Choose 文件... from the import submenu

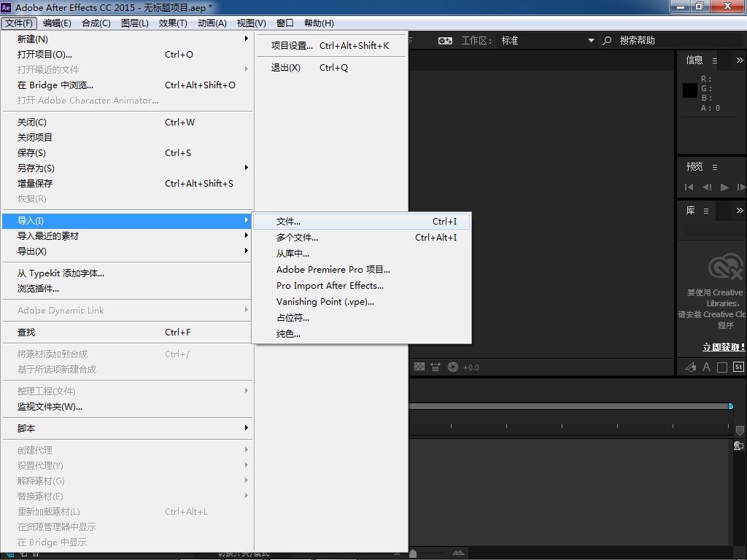pos(362,222)
